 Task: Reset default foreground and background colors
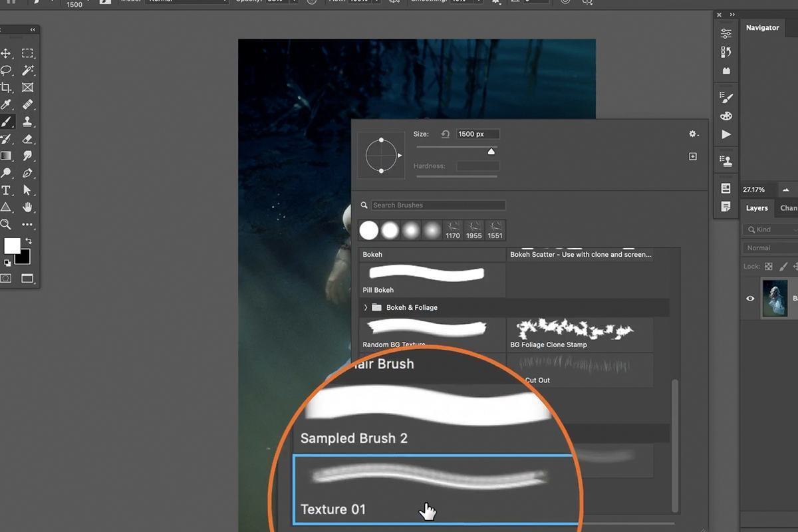[x=7, y=263]
